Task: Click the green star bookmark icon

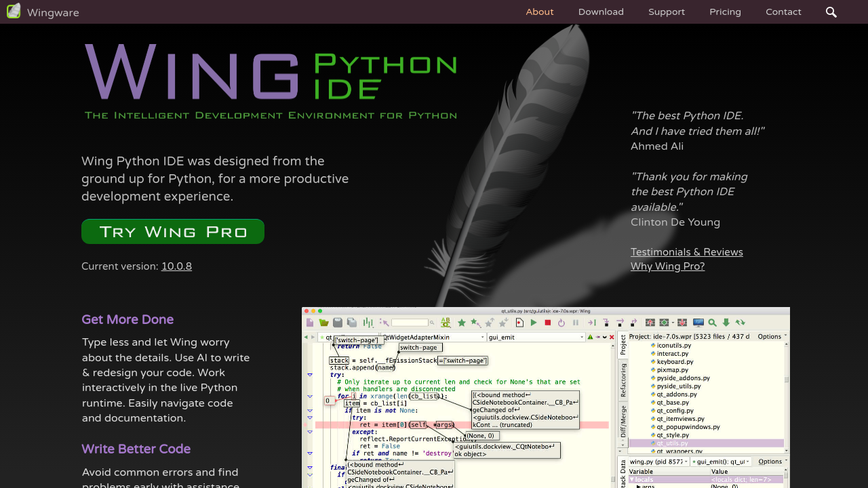Action: pos(462,323)
